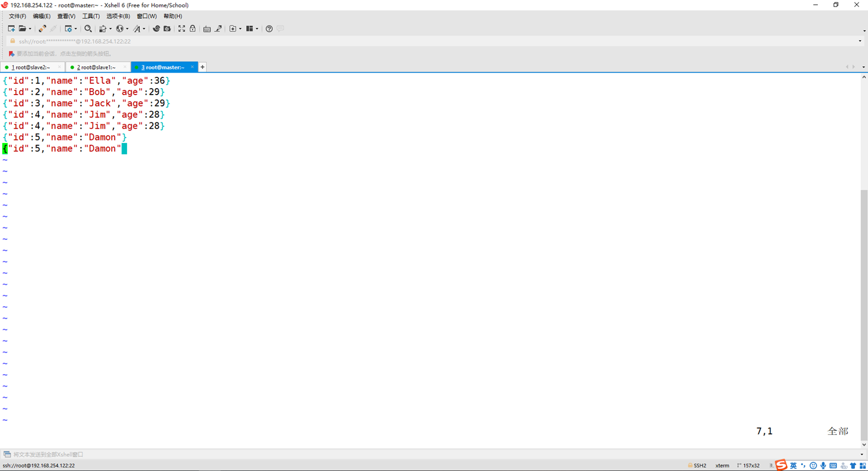Open the dropdown arrow beside Open folder icon
868x471 pixels.
[x=30, y=28]
